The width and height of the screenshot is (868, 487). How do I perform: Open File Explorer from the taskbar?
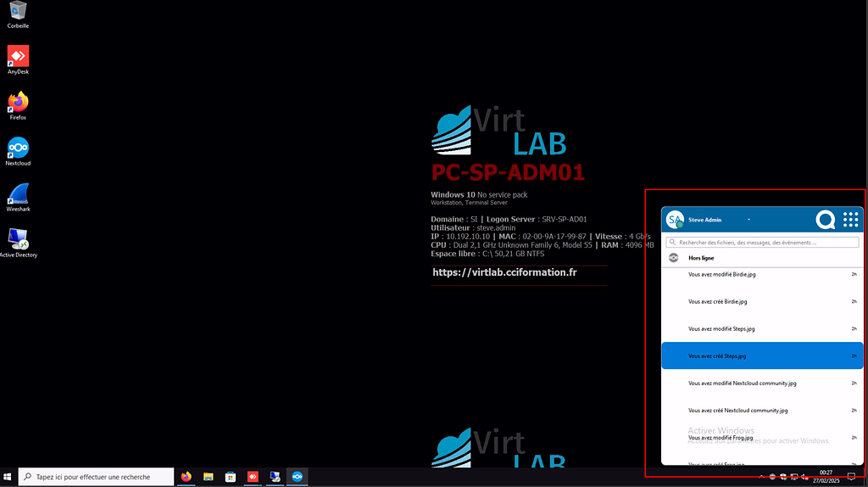point(208,477)
